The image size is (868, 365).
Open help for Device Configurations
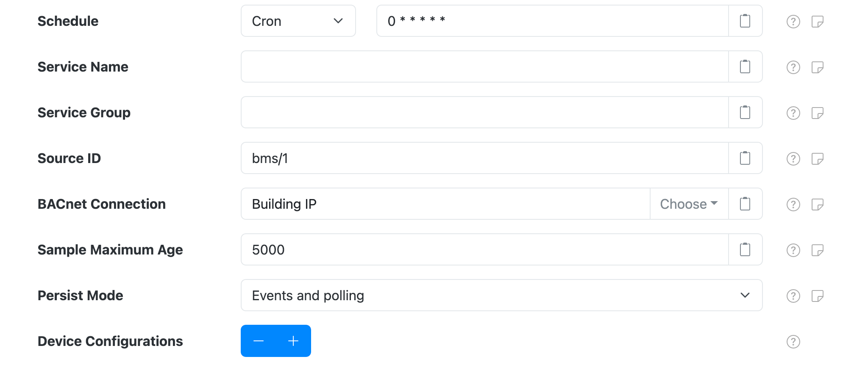point(793,341)
